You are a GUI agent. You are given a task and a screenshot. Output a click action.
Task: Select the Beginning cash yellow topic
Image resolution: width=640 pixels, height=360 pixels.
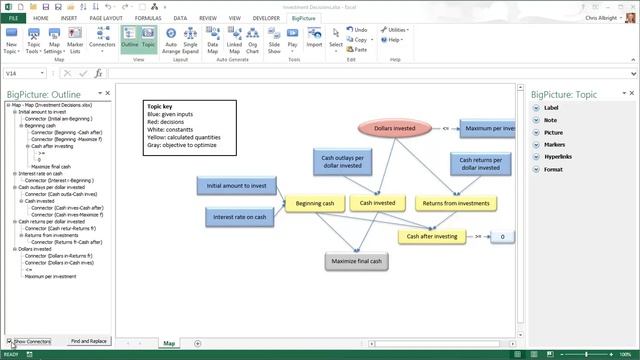(315, 203)
